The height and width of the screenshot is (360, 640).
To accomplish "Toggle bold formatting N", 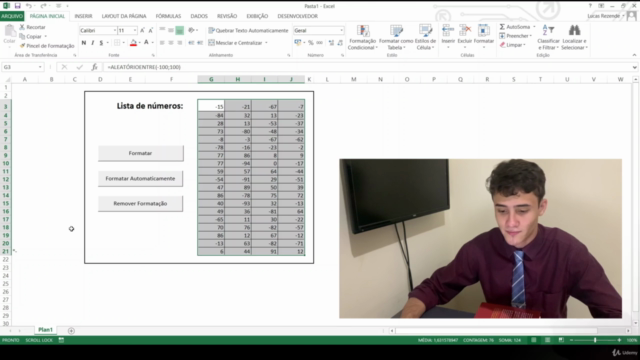I will click(x=84, y=42).
